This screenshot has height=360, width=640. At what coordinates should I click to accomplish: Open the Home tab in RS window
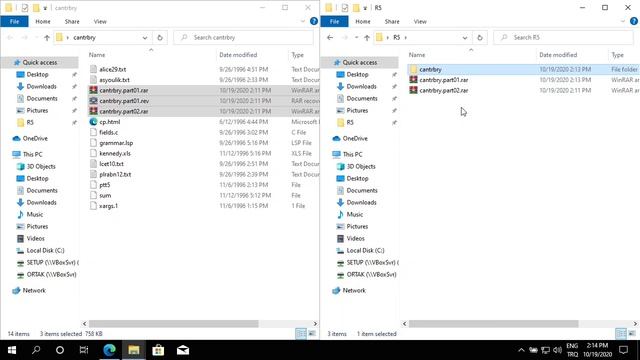363,22
